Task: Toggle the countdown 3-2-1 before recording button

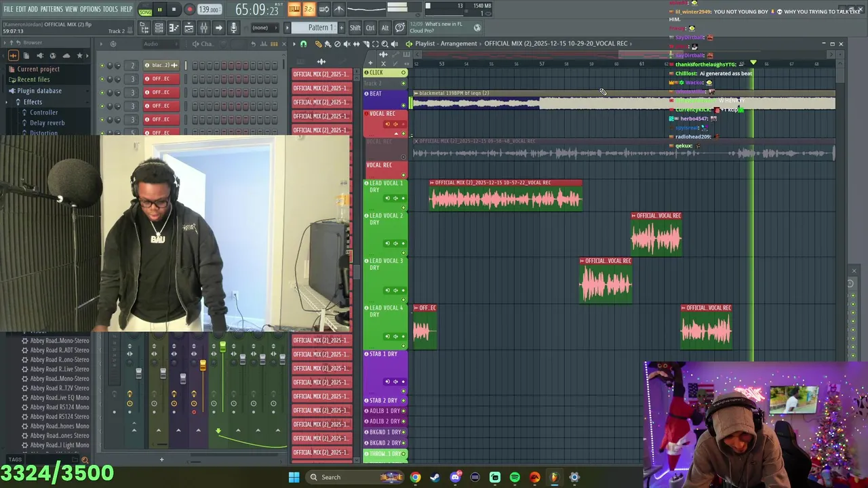Action: pyautogui.click(x=309, y=9)
